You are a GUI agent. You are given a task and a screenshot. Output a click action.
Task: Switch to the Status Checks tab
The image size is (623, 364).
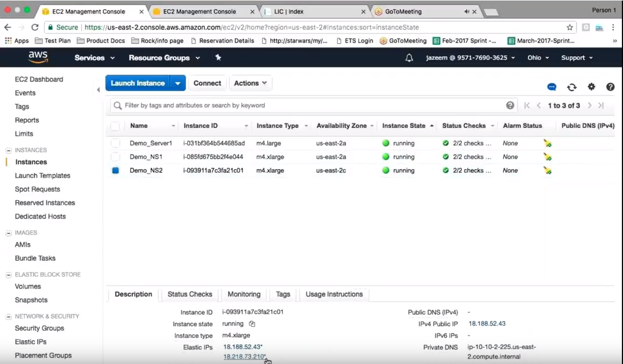(x=190, y=294)
